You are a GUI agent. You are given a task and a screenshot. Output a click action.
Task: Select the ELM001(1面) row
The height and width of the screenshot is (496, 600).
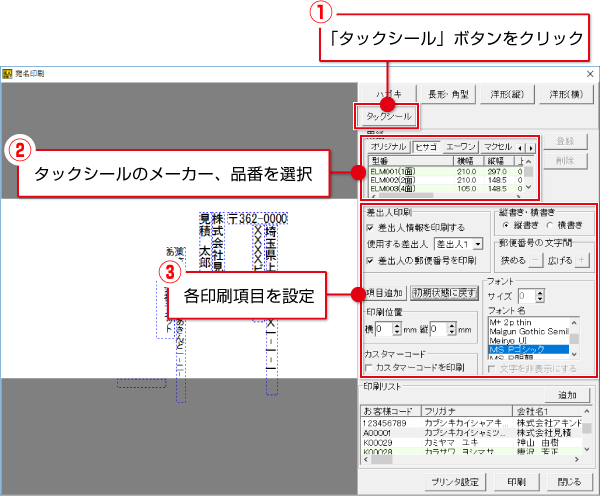pos(446,172)
